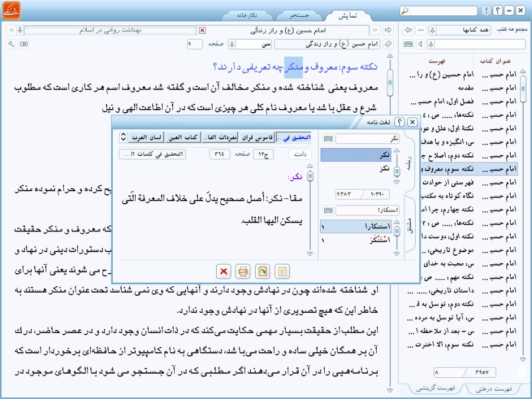Open the keyboard icon in the book list panel
This screenshot has height=399, width=532.
tap(409, 44)
